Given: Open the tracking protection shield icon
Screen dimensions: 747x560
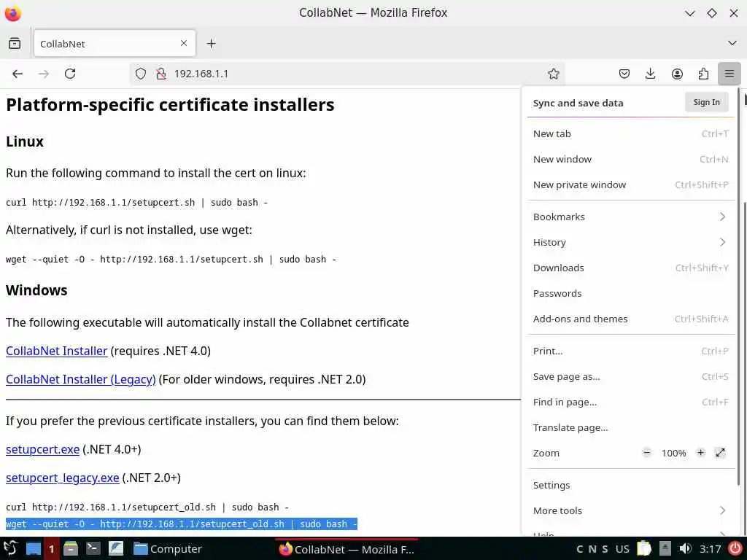Looking at the screenshot, I should coord(141,74).
